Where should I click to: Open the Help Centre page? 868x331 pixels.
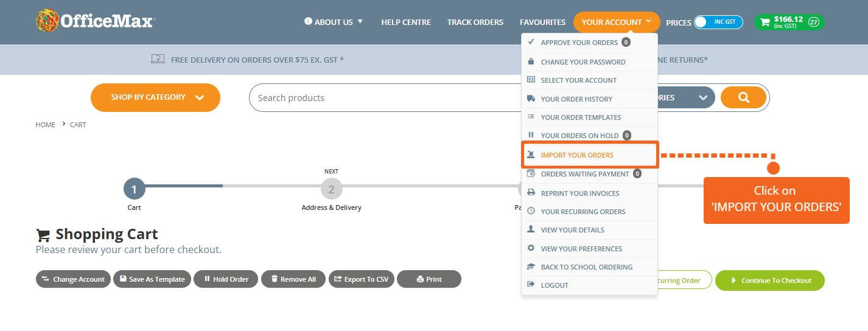pos(406,22)
